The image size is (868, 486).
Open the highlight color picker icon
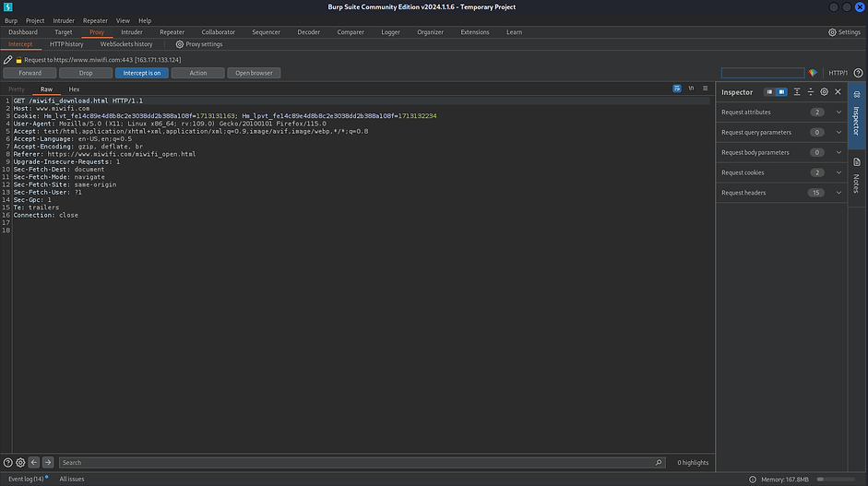click(813, 73)
